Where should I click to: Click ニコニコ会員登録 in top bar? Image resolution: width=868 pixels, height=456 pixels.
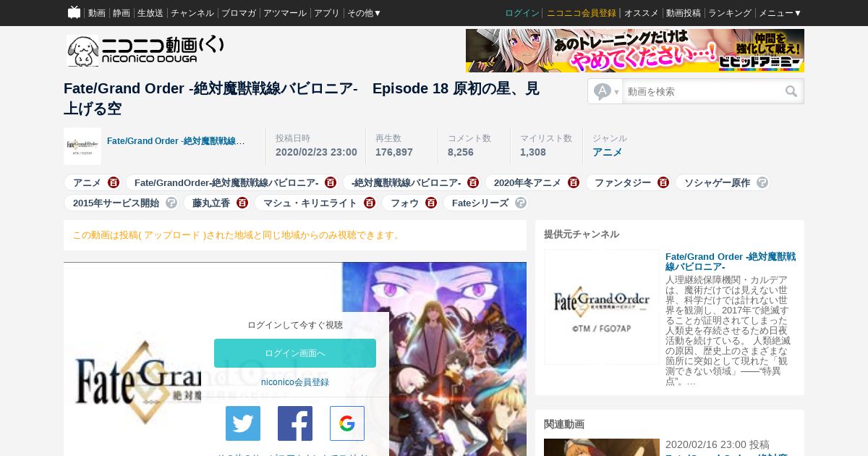582,13
